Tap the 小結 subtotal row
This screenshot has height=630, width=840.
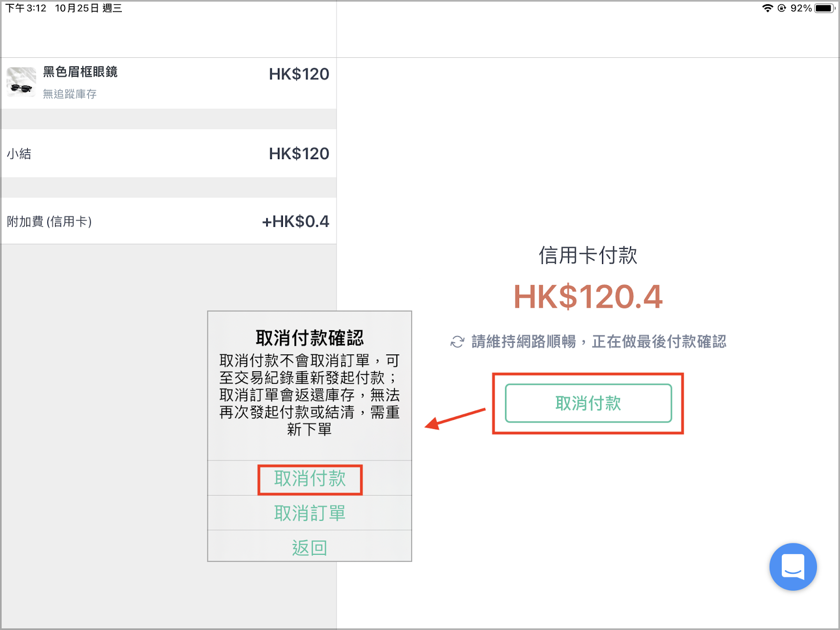click(x=169, y=153)
